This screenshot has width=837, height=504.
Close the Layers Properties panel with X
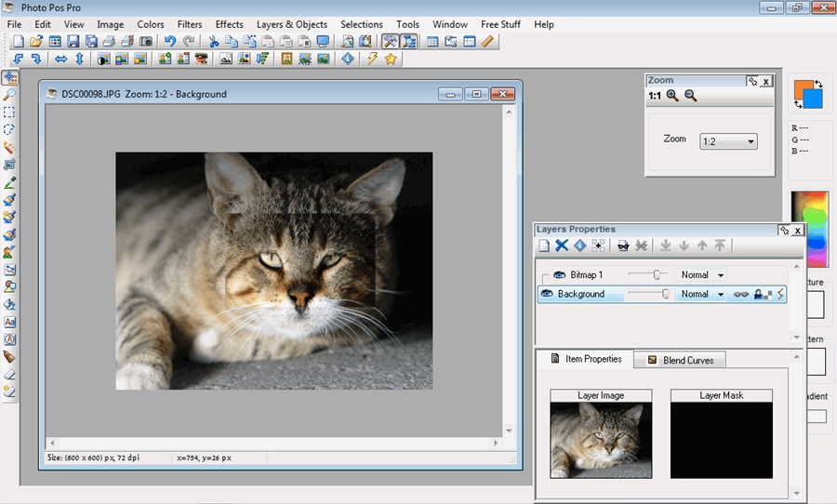click(x=798, y=231)
